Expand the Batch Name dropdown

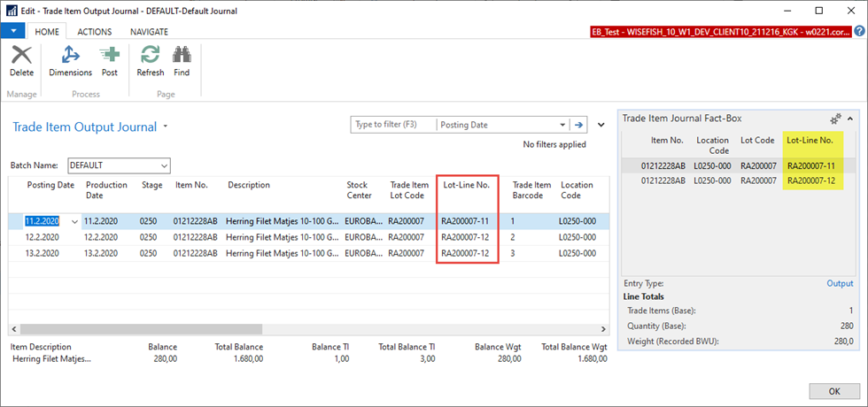[x=164, y=165]
